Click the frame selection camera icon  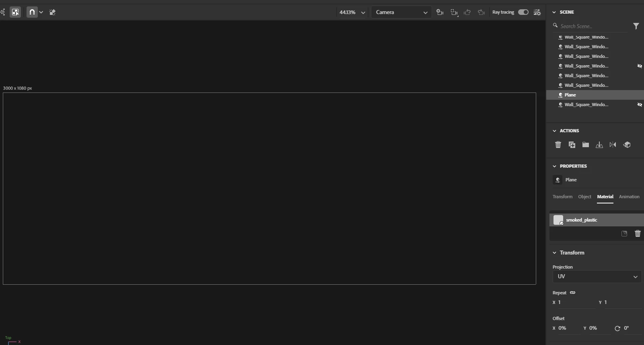click(454, 12)
